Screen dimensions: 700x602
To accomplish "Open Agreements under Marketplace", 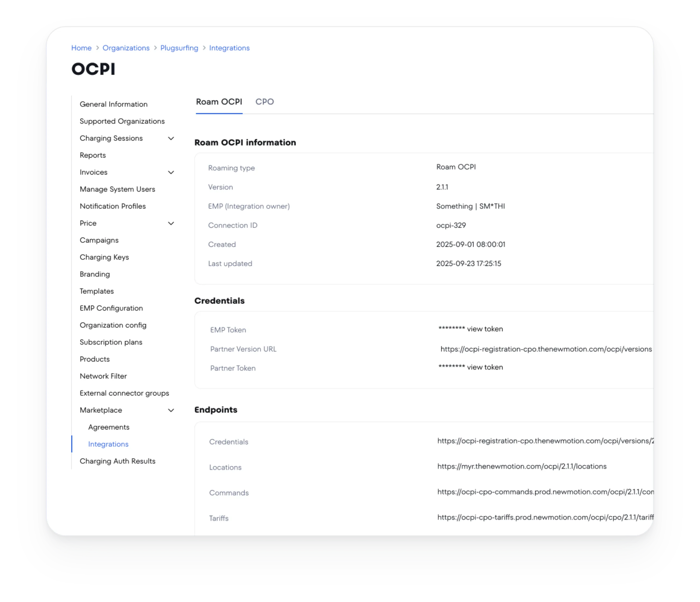I will [109, 427].
